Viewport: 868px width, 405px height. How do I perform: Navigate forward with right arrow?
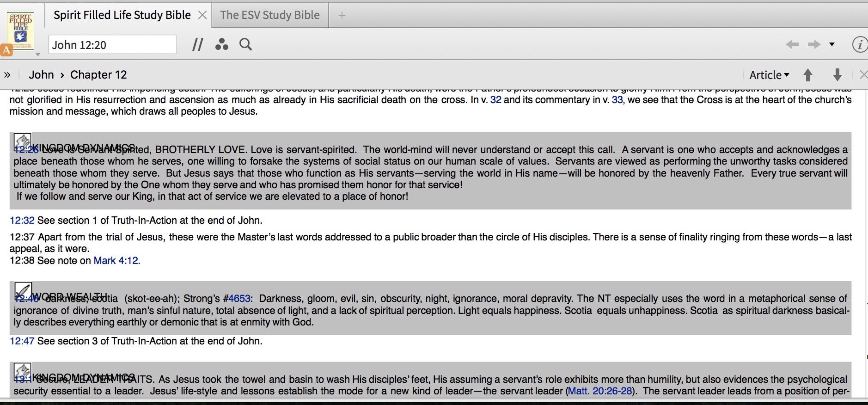[814, 44]
